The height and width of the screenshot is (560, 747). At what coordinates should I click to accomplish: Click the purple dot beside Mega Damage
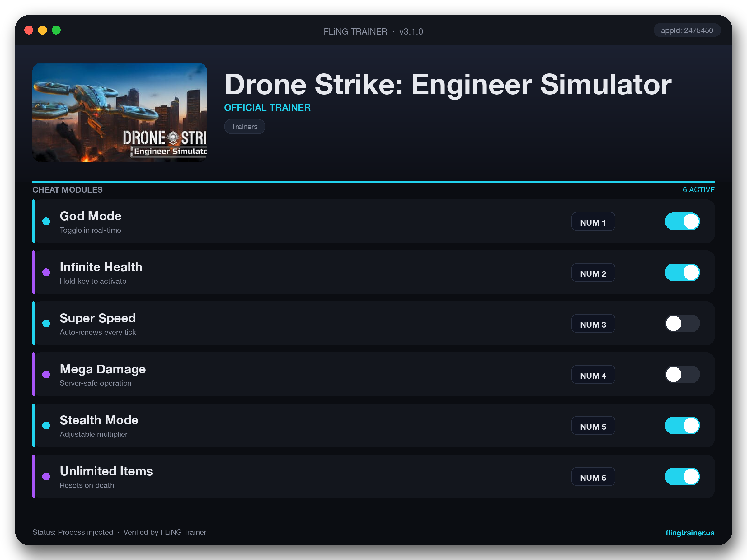pos(46,374)
